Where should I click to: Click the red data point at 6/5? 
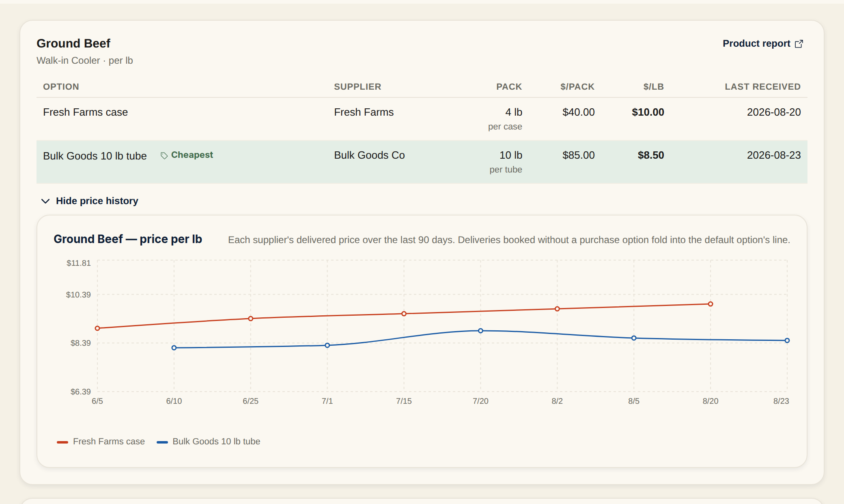click(97, 328)
